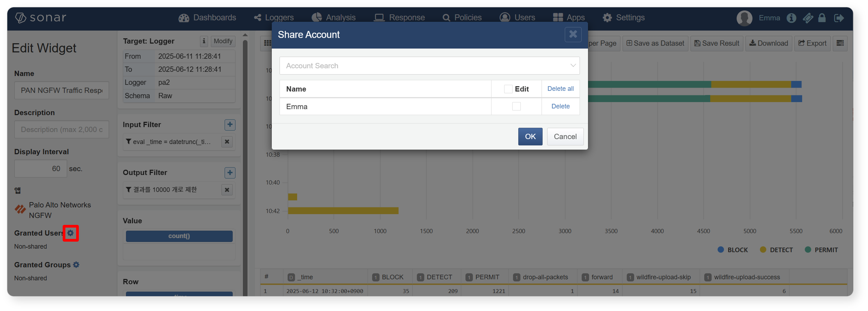
Task: Click the ticket icon in header
Action: pos(808,18)
